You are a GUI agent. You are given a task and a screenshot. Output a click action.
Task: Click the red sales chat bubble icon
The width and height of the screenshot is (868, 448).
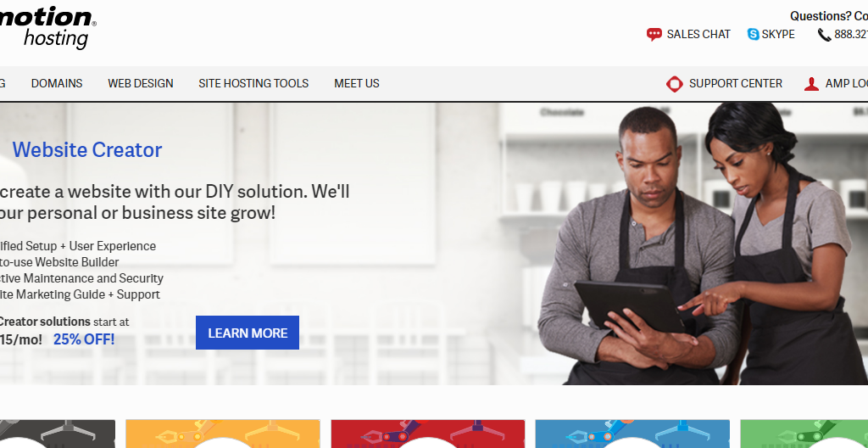654,35
